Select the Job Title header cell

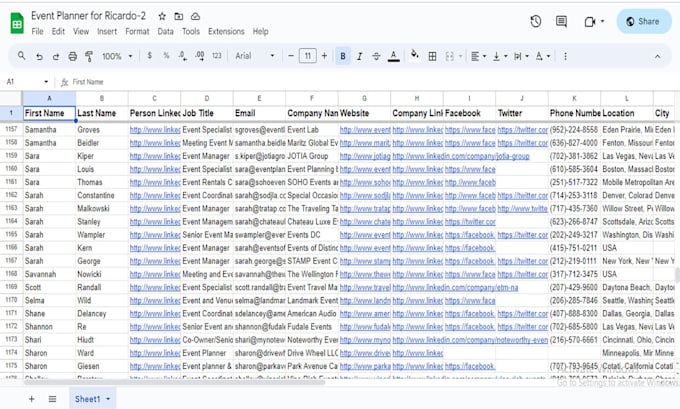[207, 113]
